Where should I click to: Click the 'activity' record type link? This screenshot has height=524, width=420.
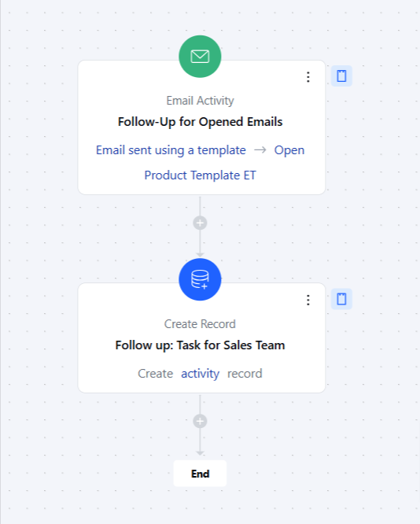(200, 374)
